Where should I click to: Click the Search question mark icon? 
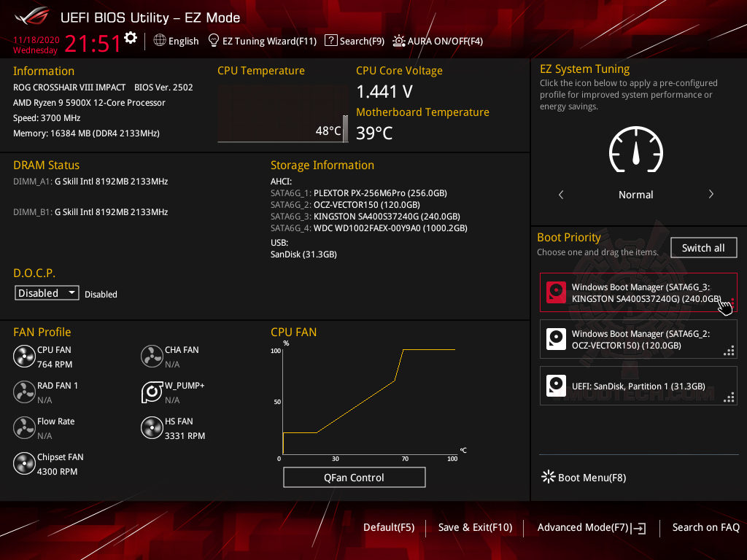pyautogui.click(x=330, y=41)
